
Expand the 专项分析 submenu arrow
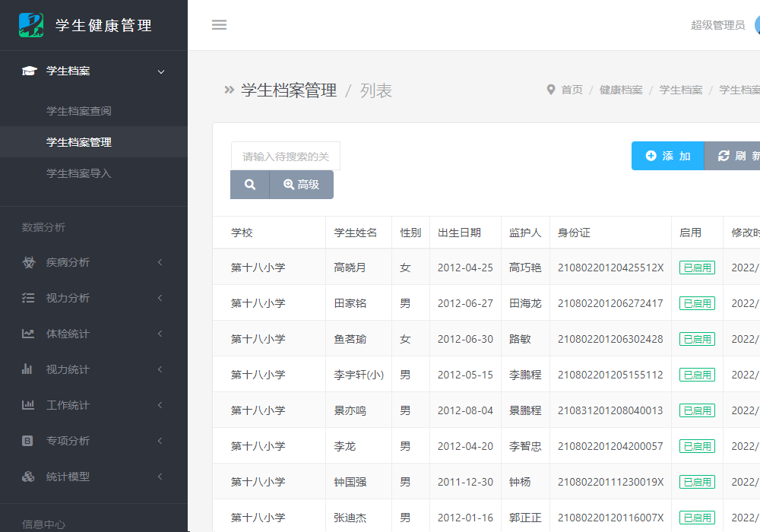coord(160,442)
